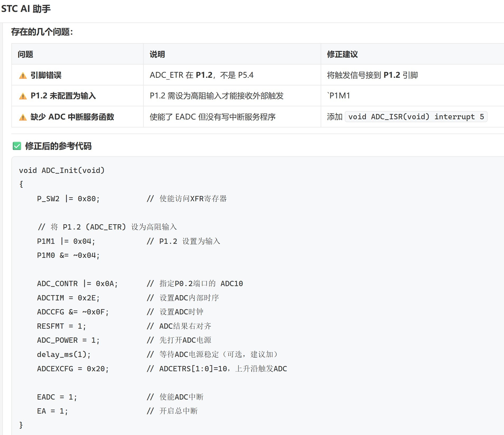Viewport: 504px width, 435px height.
Task: Click the comment 使能访问XFR寄存器
Action: click(187, 199)
